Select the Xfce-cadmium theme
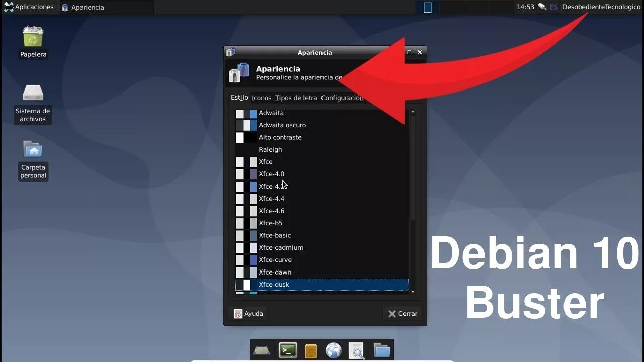644x362 pixels. tap(321, 247)
